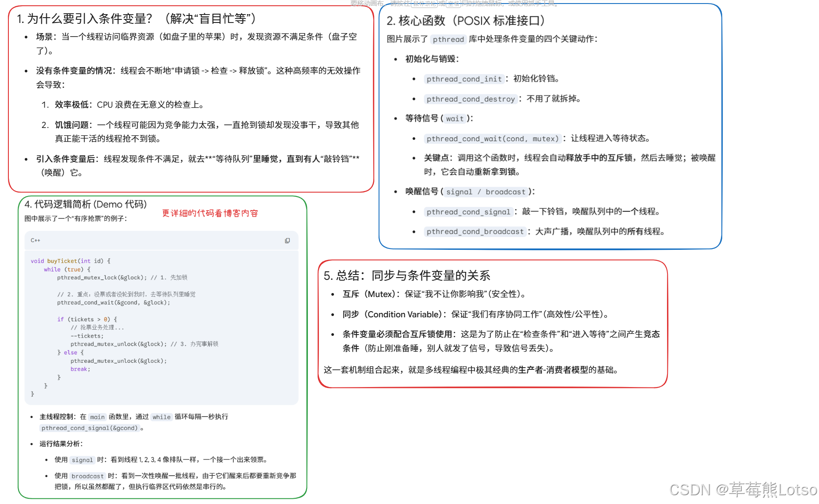Click bold text "条件变量必须配合互斥锁使用："

pyautogui.click(x=400, y=335)
